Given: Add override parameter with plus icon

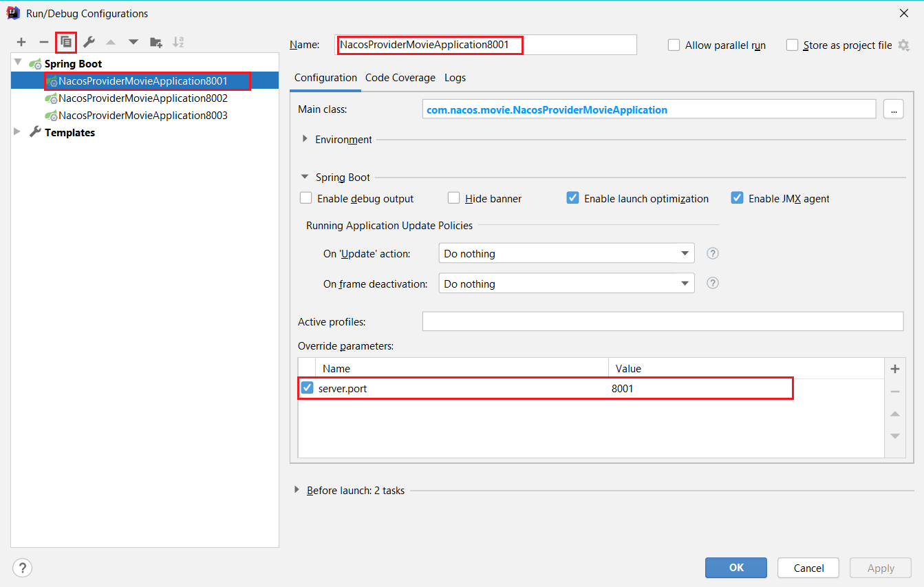Looking at the screenshot, I should click(894, 369).
